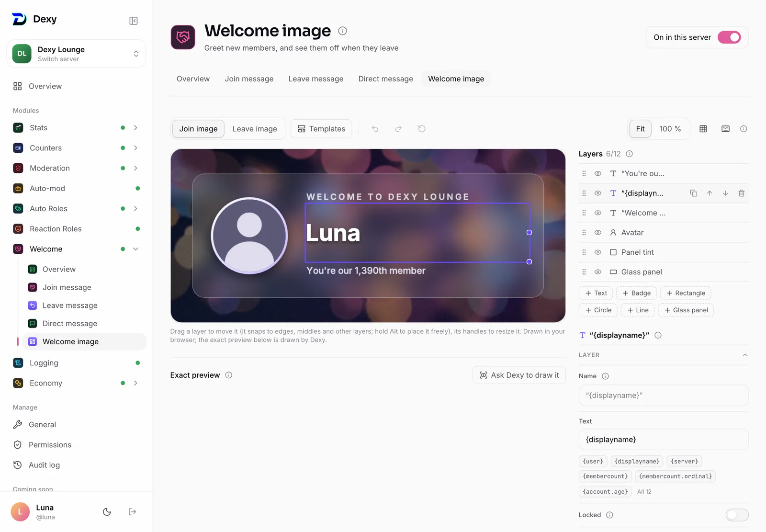The height and width of the screenshot is (532, 766).
Task: Toggle the canvas grid icon
Action: pyautogui.click(x=703, y=129)
